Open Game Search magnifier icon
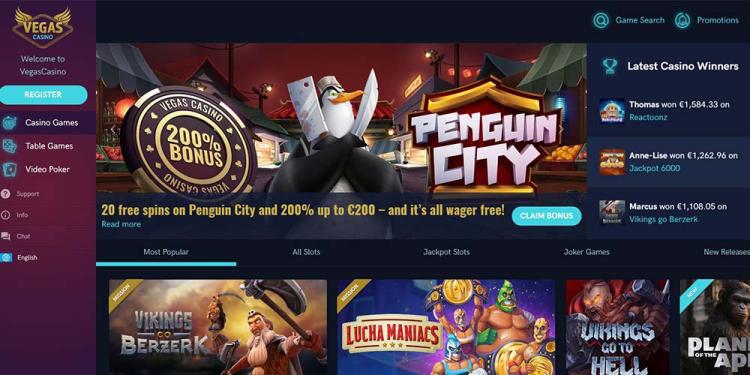 [x=601, y=21]
